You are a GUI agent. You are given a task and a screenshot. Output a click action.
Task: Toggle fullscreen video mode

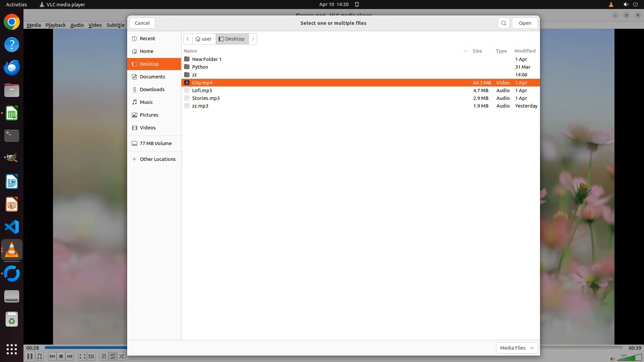(x=82, y=356)
